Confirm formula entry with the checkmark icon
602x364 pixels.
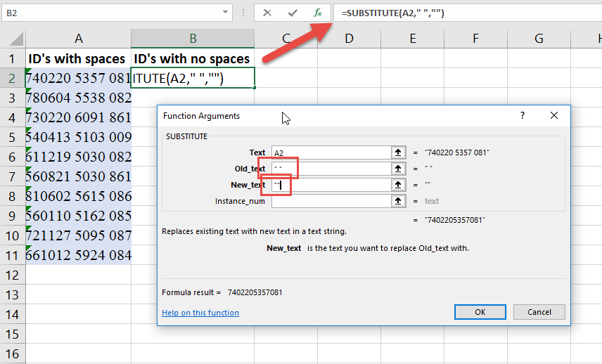[293, 13]
